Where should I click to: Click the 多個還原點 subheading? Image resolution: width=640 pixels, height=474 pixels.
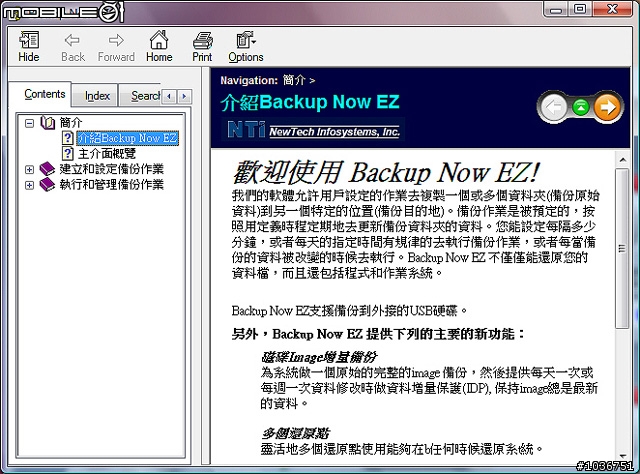(x=295, y=433)
